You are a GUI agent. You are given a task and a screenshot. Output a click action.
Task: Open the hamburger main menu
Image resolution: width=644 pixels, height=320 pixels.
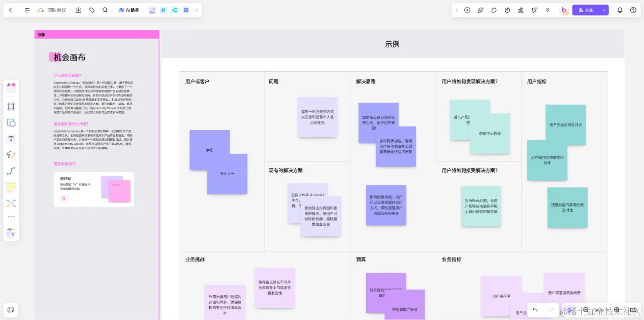pyautogui.click(x=27, y=10)
